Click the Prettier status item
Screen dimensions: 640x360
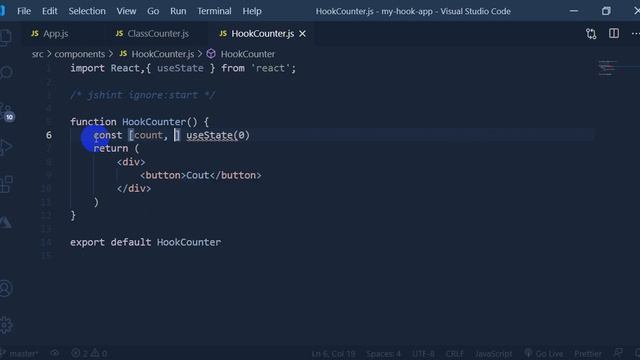(x=588, y=353)
